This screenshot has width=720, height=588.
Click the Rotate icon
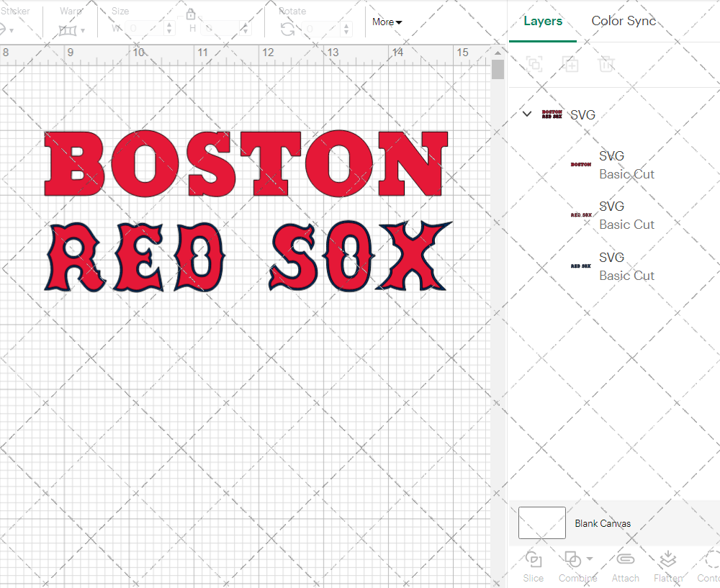click(x=288, y=30)
